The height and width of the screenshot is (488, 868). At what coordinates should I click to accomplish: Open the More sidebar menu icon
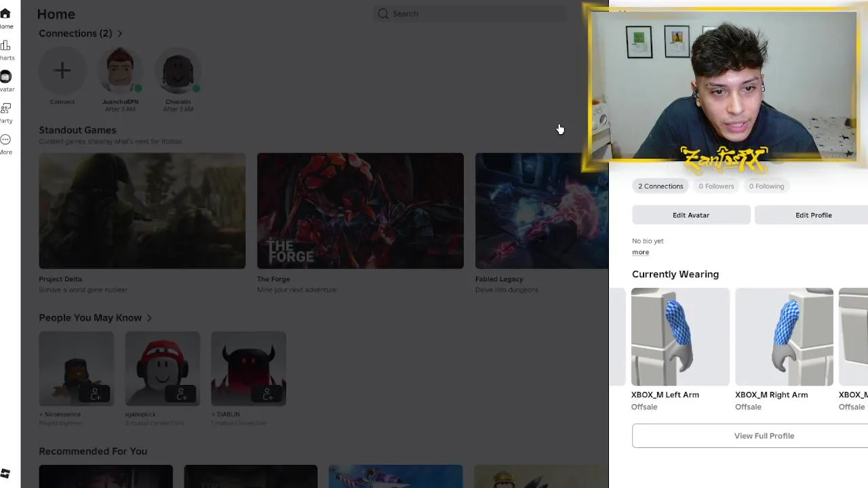point(5,140)
